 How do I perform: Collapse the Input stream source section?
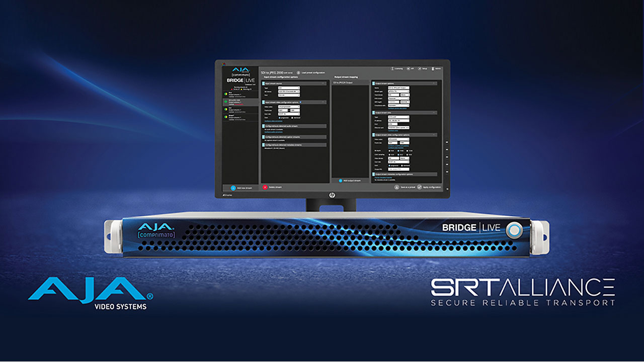(x=324, y=83)
